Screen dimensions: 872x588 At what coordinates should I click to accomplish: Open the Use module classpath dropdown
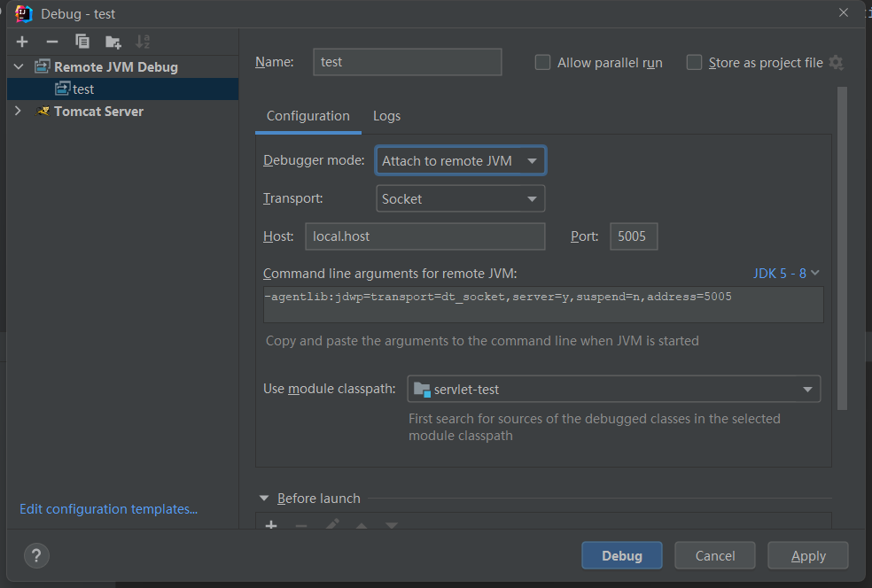click(x=614, y=389)
